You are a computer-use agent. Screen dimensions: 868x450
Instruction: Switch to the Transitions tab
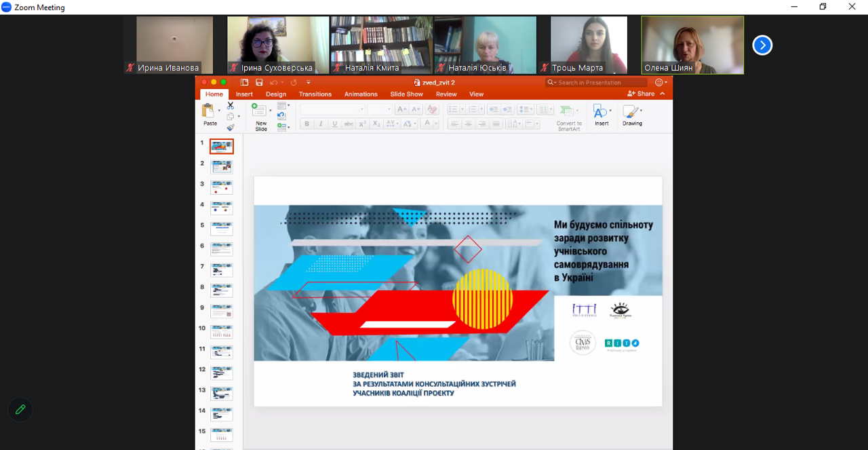tap(315, 94)
